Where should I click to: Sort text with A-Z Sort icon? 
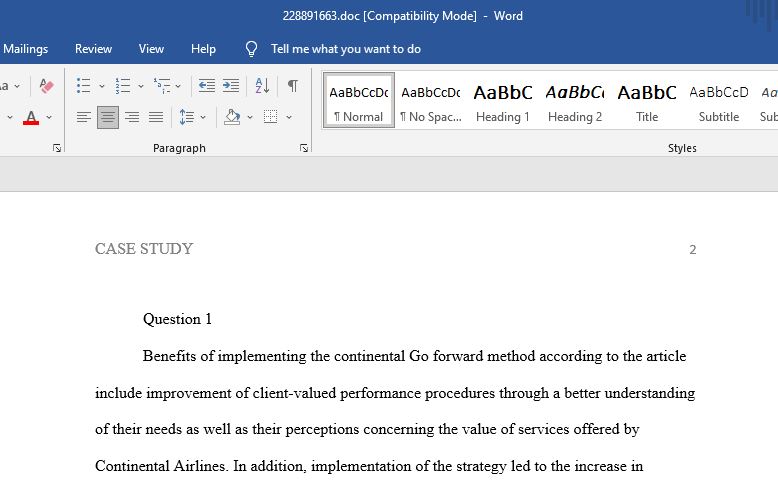[x=262, y=86]
